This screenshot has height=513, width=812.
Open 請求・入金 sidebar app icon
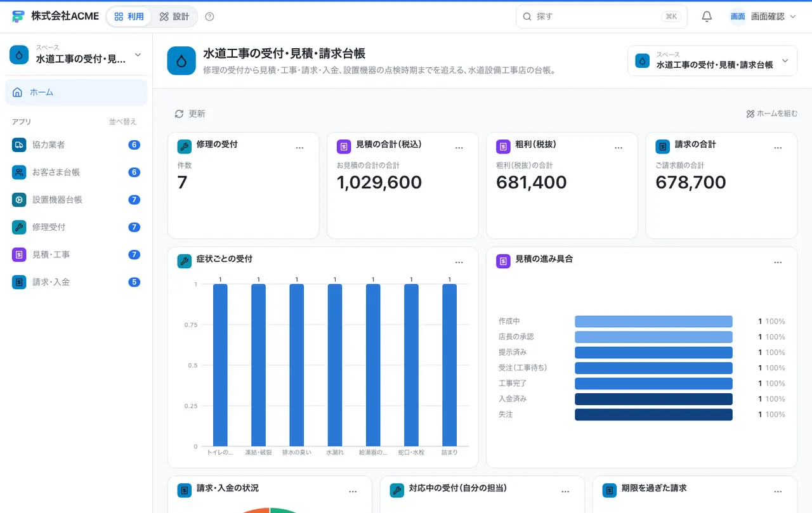[19, 282]
